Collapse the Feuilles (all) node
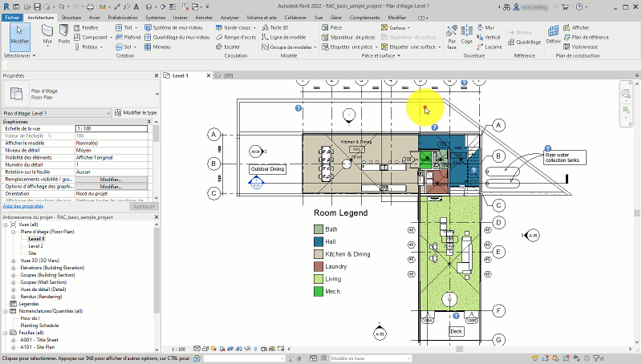 pyautogui.click(x=6, y=333)
